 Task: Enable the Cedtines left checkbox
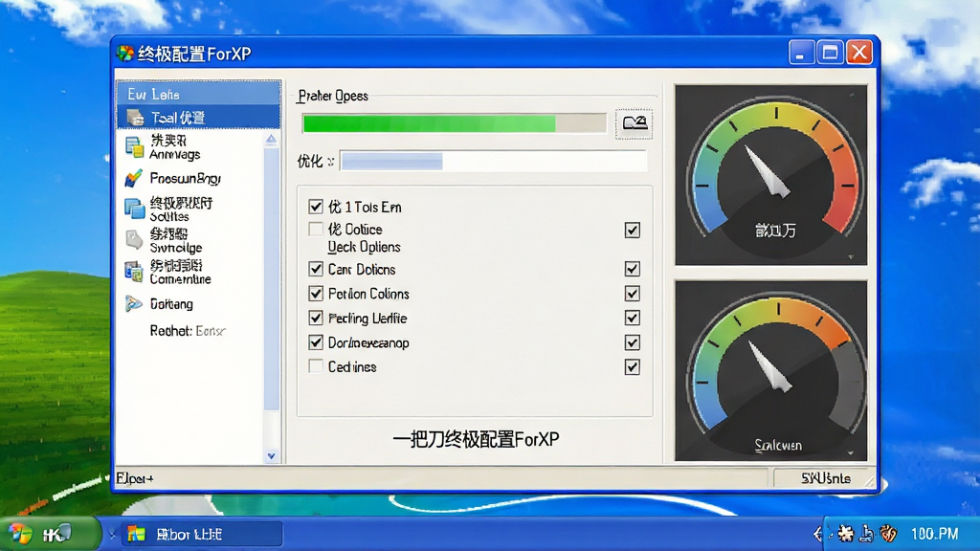tap(316, 366)
